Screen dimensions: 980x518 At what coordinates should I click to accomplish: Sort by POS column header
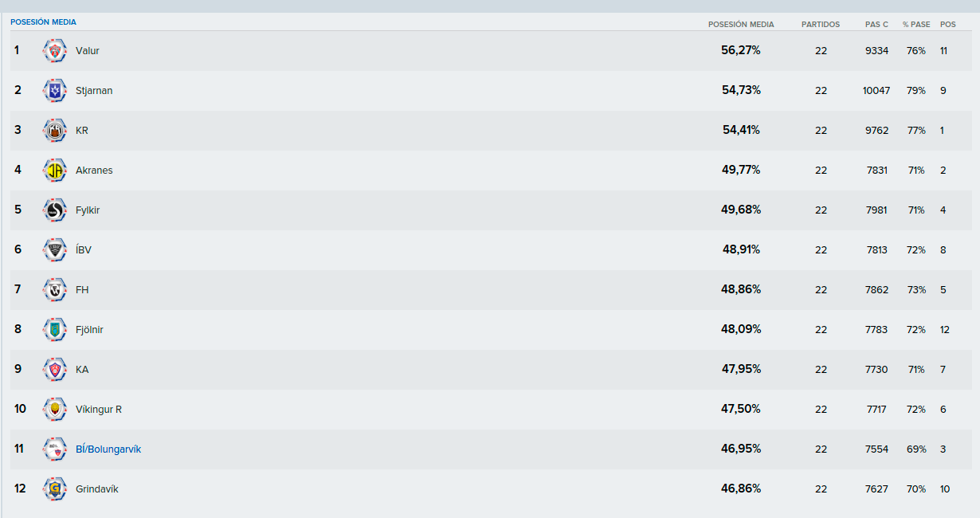pyautogui.click(x=948, y=25)
